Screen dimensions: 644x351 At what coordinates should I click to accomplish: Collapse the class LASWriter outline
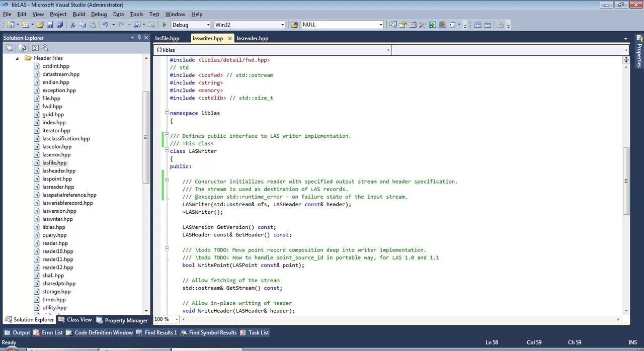167,151
